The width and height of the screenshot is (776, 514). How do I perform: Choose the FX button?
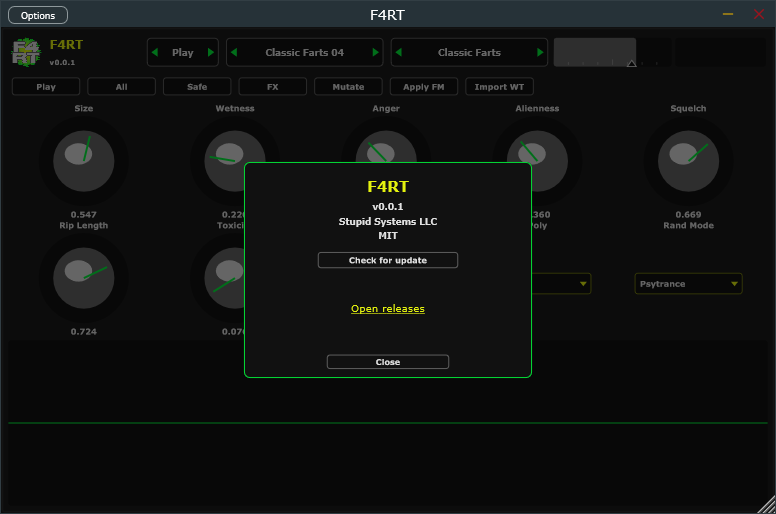[273, 87]
